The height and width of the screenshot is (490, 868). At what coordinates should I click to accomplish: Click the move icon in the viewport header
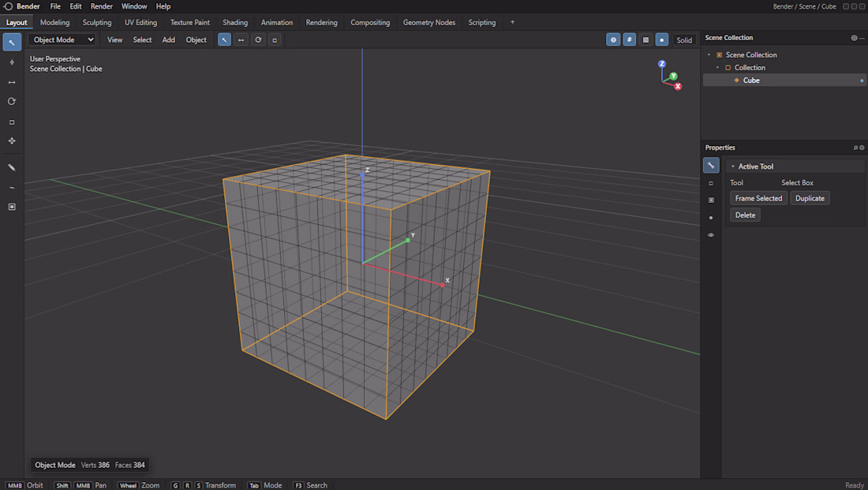[x=241, y=40]
